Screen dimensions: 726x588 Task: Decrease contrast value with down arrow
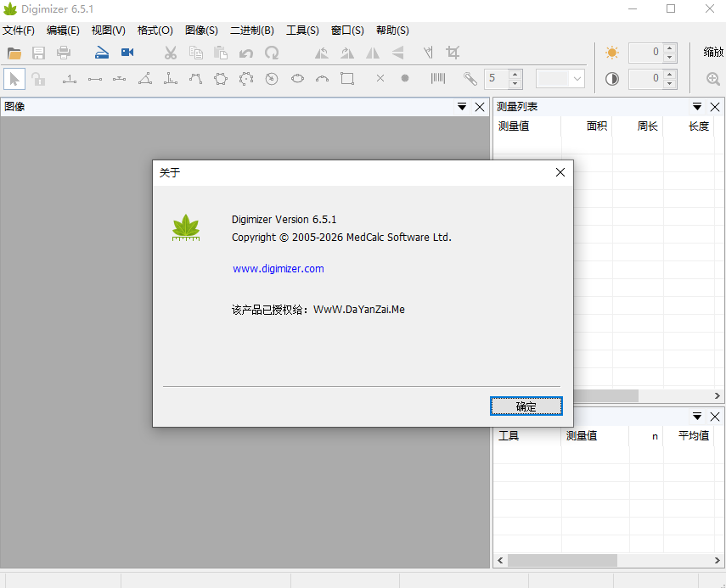click(669, 84)
